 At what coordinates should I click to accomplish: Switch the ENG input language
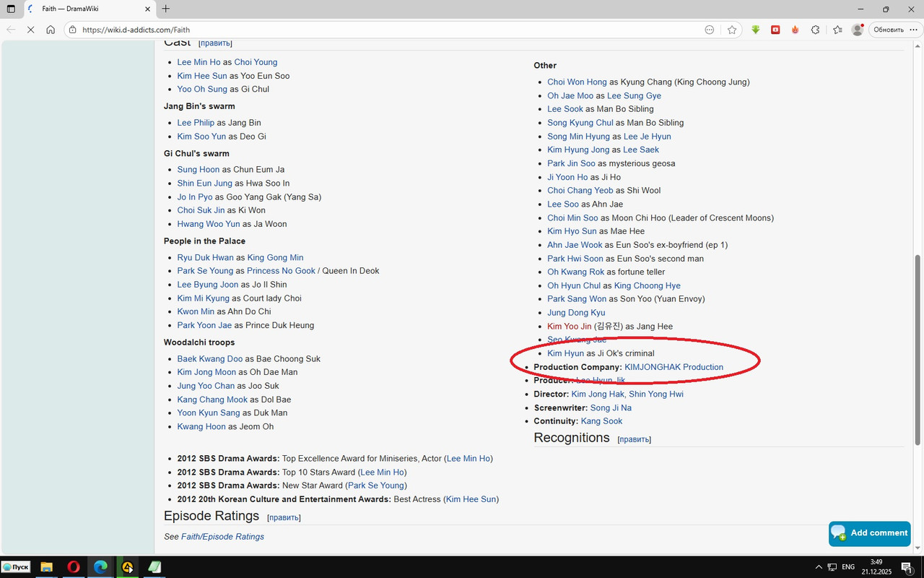pos(849,567)
